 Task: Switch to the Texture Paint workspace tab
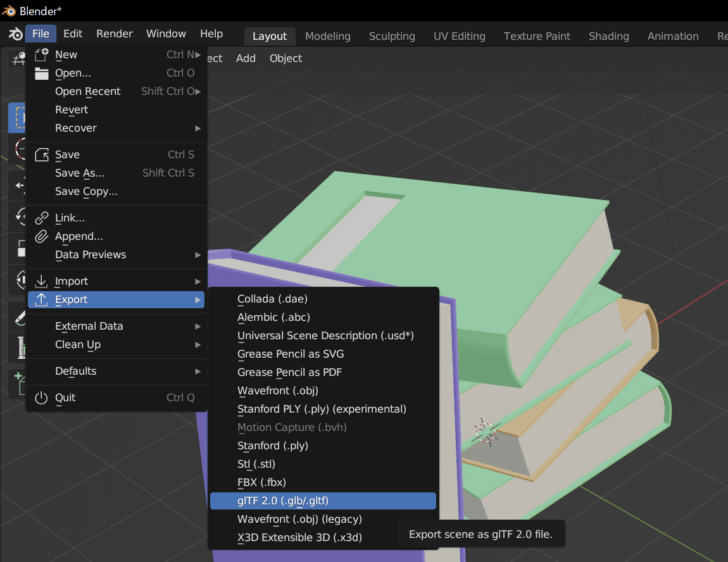(537, 36)
